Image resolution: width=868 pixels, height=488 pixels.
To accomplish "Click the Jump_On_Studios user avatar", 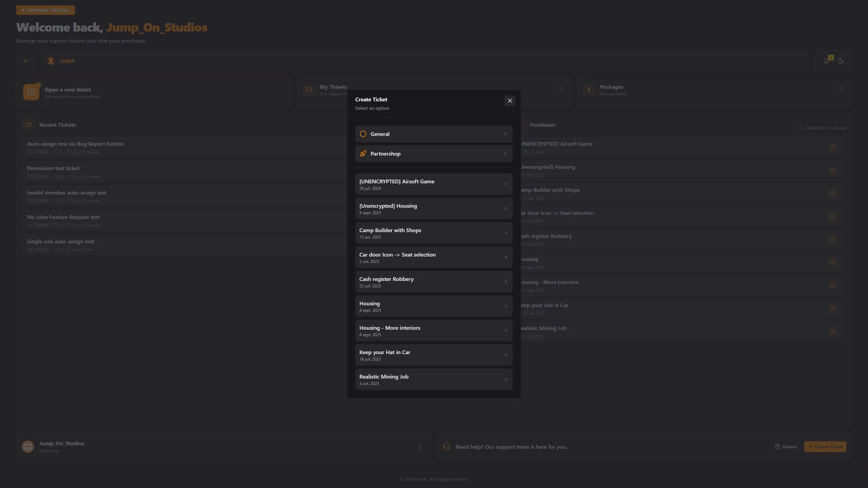I will coord(28,447).
